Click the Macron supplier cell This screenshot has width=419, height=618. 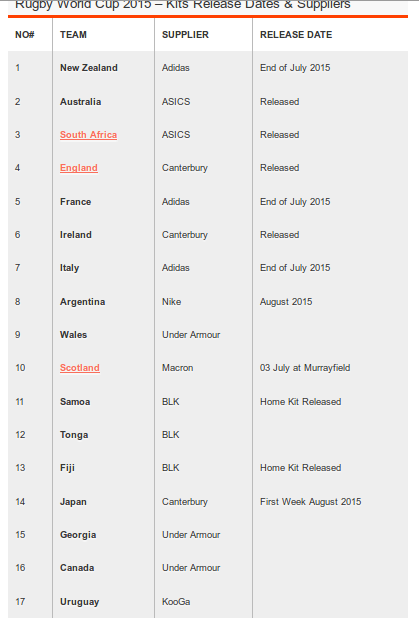click(x=177, y=368)
